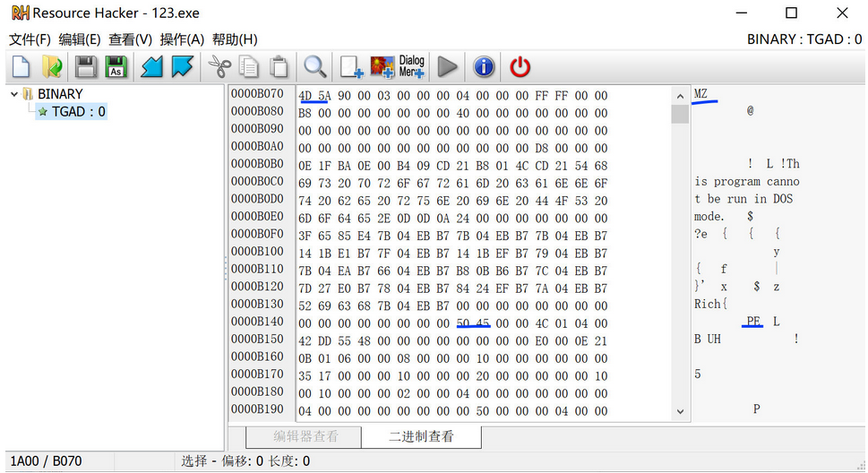The width and height of the screenshot is (868, 473).
Task: Click the hex view scroll down arrow
Action: [681, 411]
